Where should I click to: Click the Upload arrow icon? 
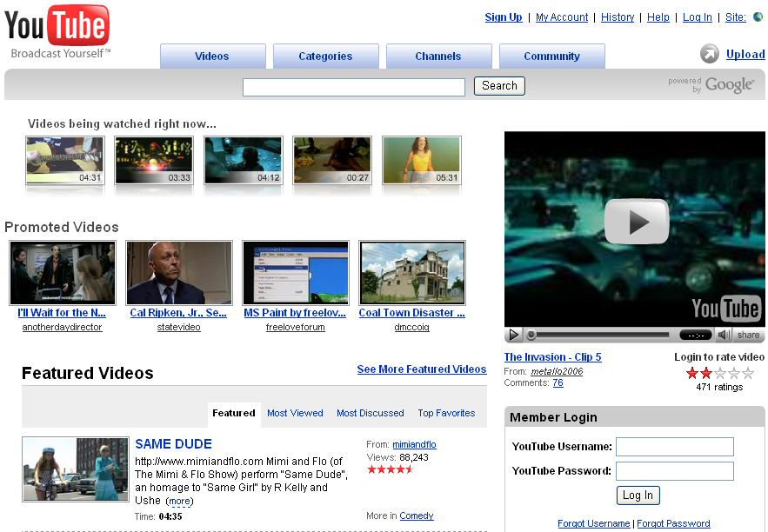click(x=709, y=54)
